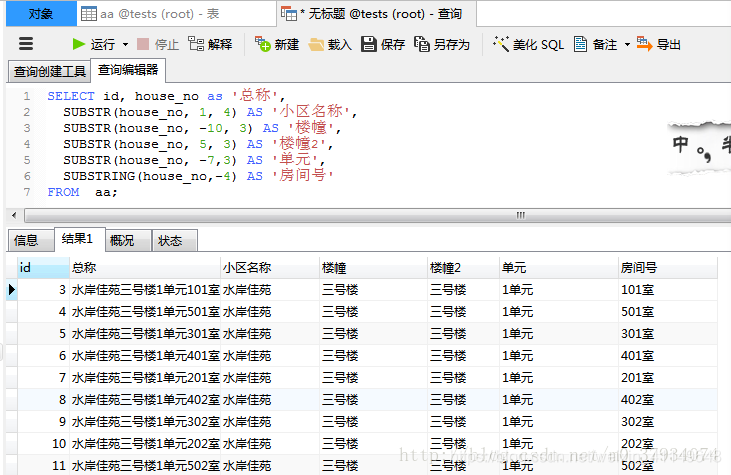Screen dimensions: 731x475
Task: Click the 单元 column header
Action: (x=559, y=268)
